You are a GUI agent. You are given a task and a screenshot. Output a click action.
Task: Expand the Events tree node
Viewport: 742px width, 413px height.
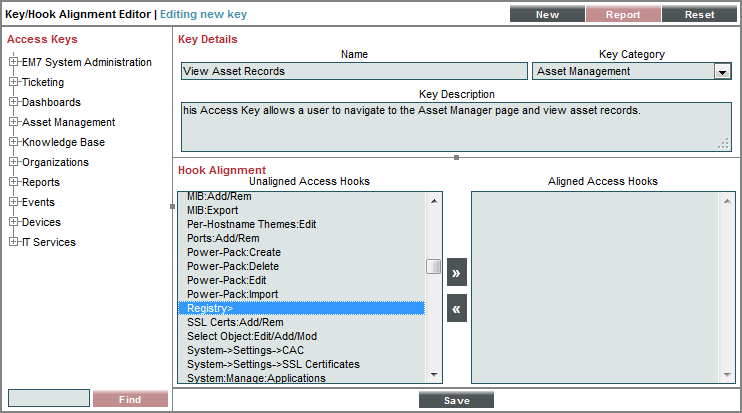[x=13, y=202]
